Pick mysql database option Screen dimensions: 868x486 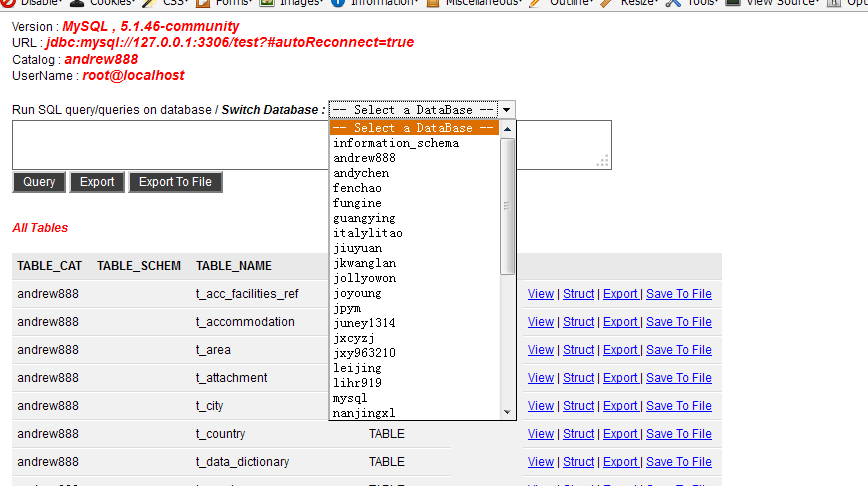point(414,398)
